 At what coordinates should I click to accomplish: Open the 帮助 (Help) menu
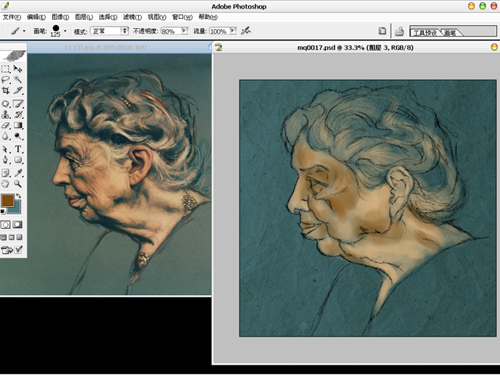coord(208,17)
